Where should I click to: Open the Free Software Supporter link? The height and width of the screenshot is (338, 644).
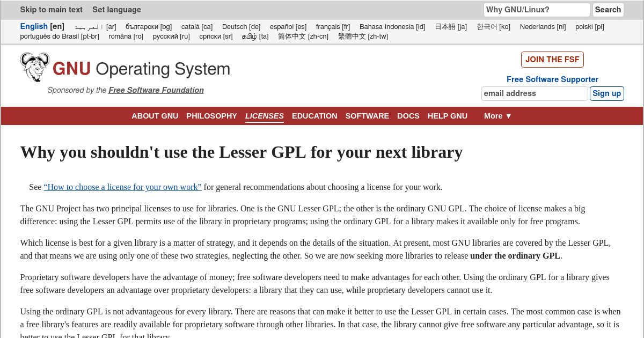(552, 79)
